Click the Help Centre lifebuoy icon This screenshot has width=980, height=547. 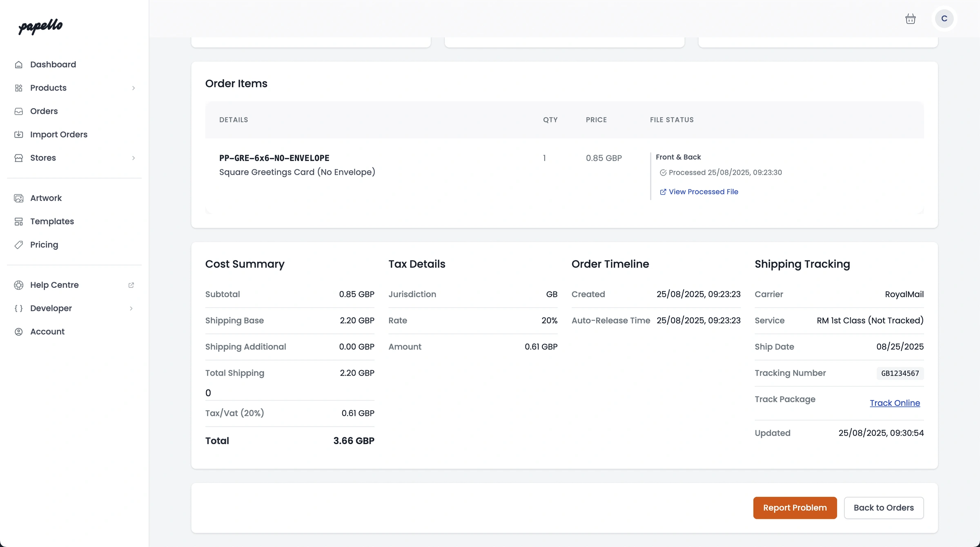(19, 285)
